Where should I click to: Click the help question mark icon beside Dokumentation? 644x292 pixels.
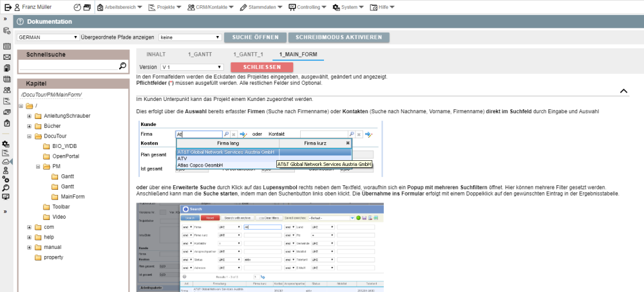pyautogui.click(x=21, y=22)
